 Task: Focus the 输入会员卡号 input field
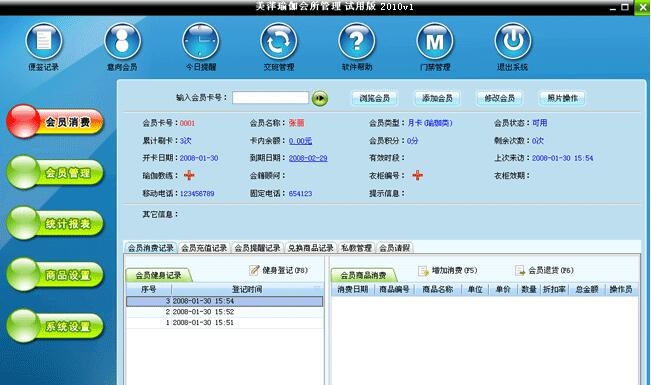(270, 98)
